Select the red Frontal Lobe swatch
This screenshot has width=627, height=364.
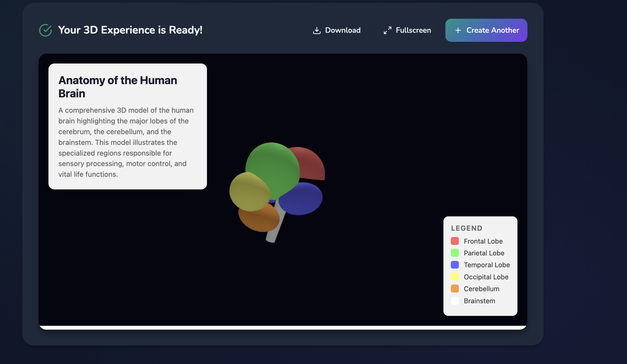(455, 241)
